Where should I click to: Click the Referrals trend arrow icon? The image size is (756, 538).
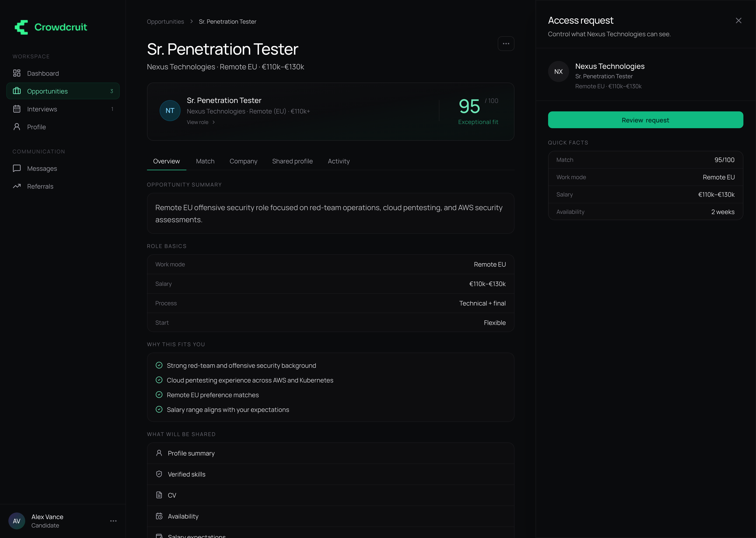(x=17, y=186)
